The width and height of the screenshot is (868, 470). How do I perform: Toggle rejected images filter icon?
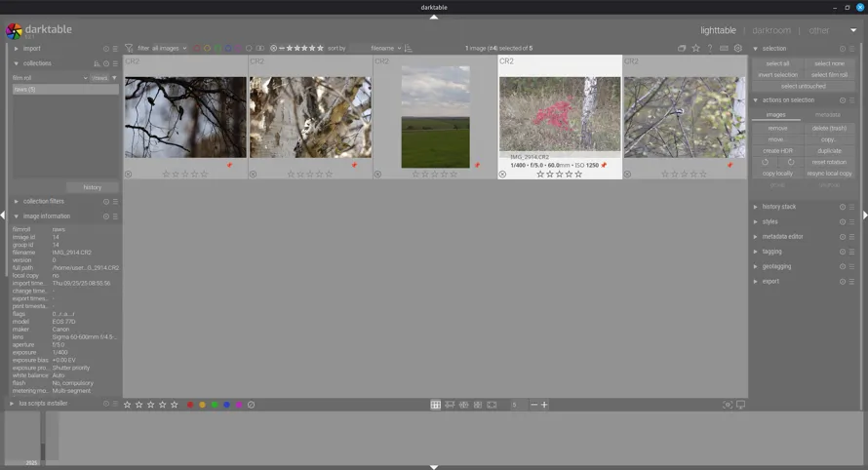coord(274,48)
